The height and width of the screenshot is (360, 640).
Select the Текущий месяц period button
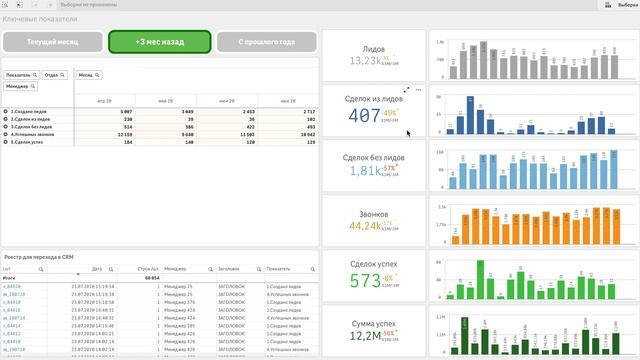pyautogui.click(x=53, y=42)
